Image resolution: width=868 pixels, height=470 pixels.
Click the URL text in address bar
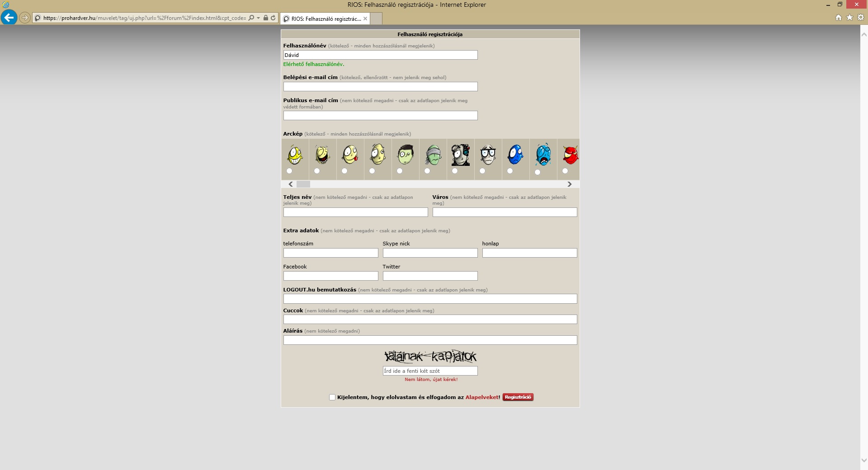145,18
